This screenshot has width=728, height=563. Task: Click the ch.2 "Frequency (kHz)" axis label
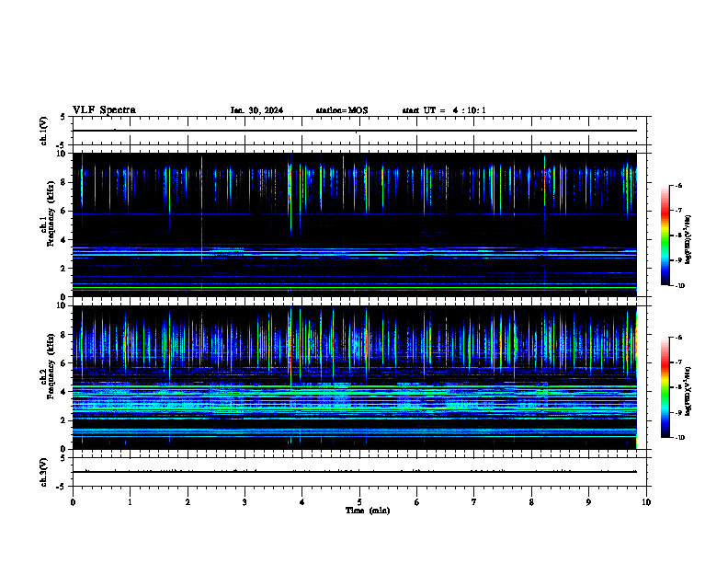click(51, 365)
